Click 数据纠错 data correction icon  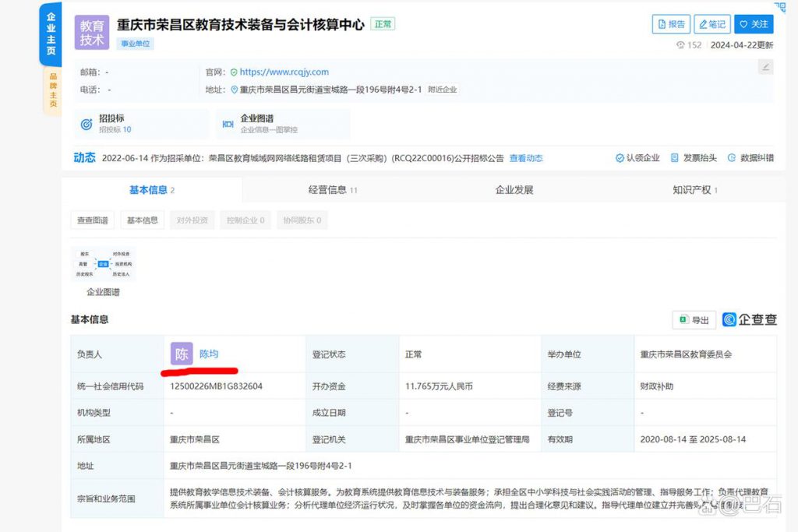[x=732, y=158]
